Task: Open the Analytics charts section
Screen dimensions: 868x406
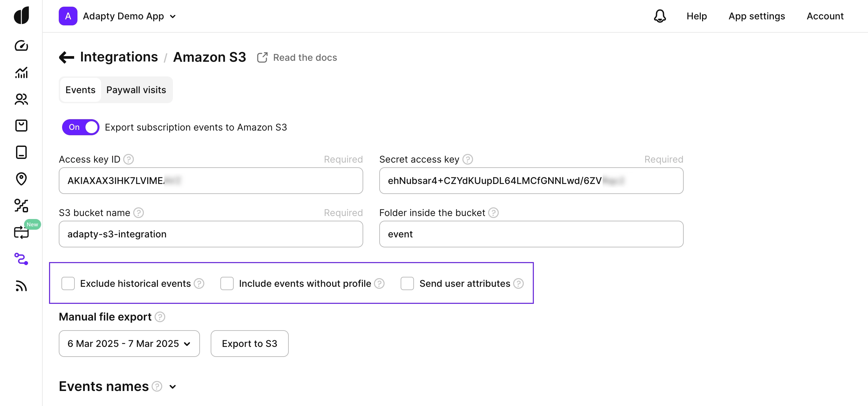Action: 21,73
